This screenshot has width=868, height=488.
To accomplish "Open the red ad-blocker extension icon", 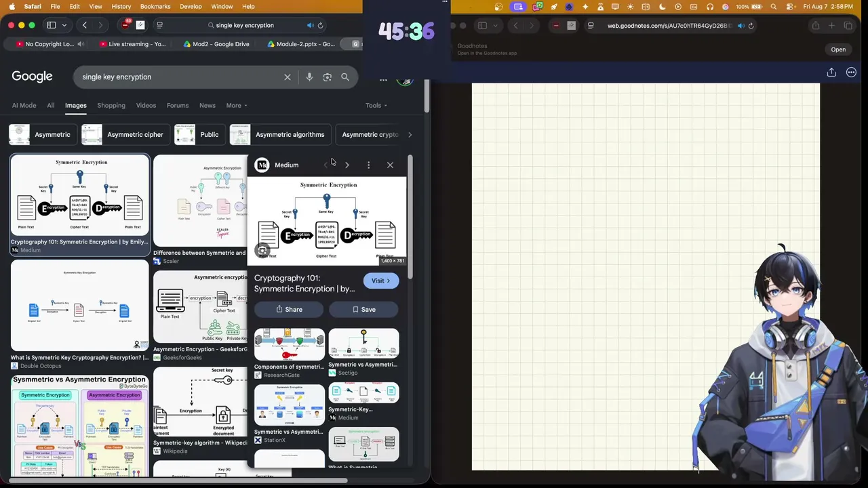I will click(x=126, y=25).
